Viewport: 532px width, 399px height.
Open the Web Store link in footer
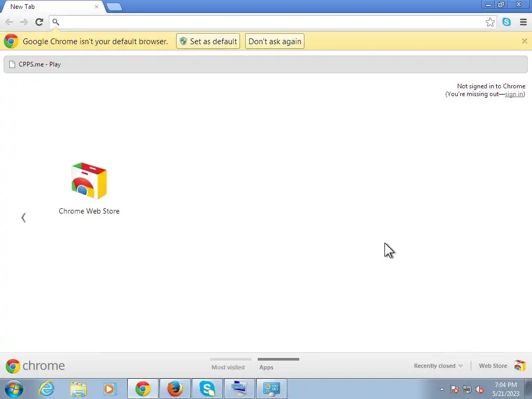[493, 366]
